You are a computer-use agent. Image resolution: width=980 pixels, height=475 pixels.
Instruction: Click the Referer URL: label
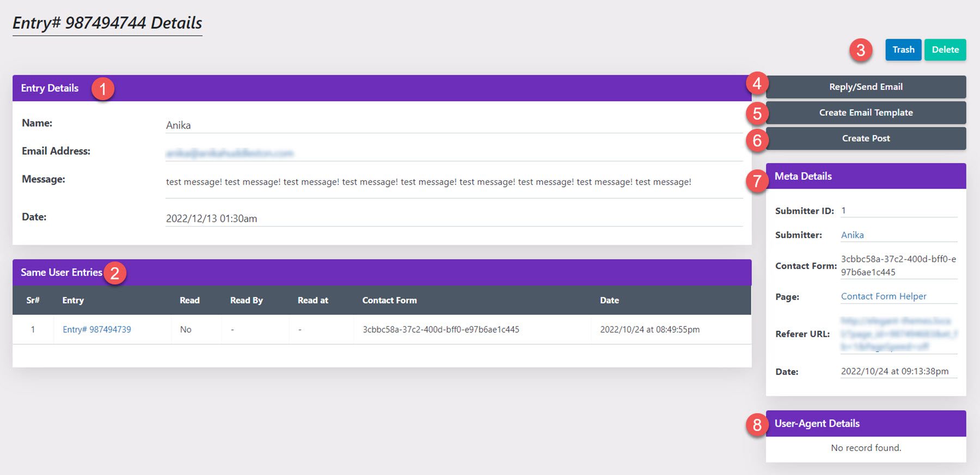[803, 334]
